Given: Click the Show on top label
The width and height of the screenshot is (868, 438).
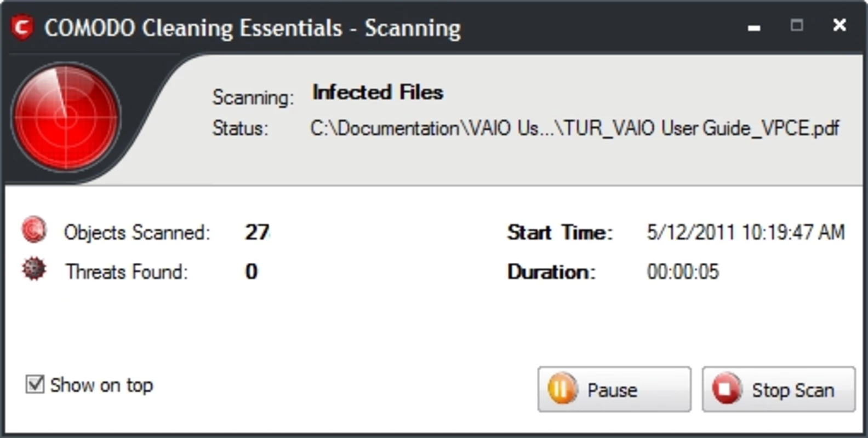Looking at the screenshot, I should [101, 385].
